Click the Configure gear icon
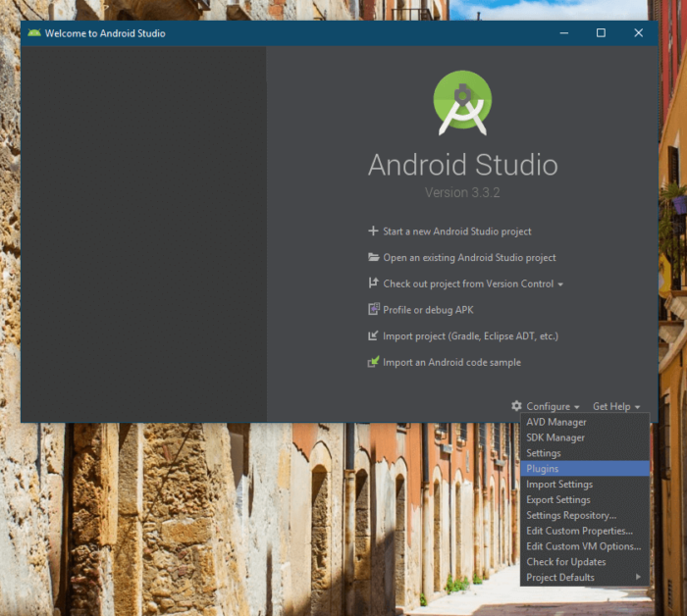 click(516, 406)
